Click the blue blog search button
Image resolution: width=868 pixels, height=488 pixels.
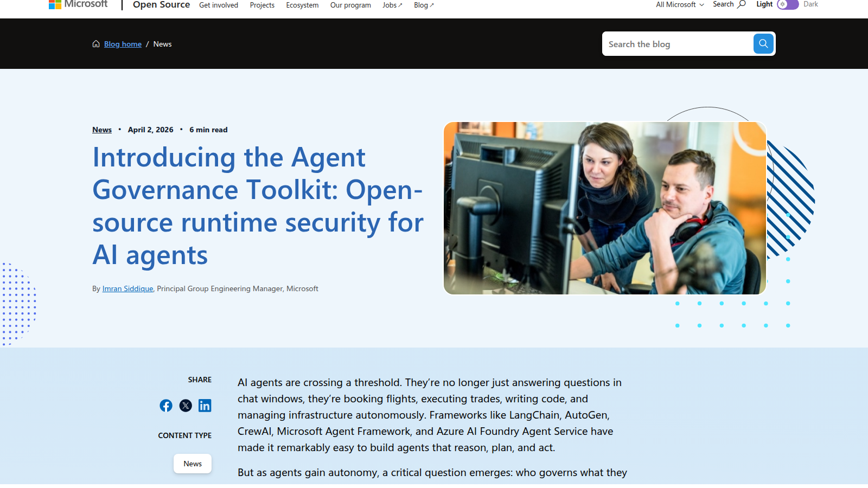tap(763, 43)
